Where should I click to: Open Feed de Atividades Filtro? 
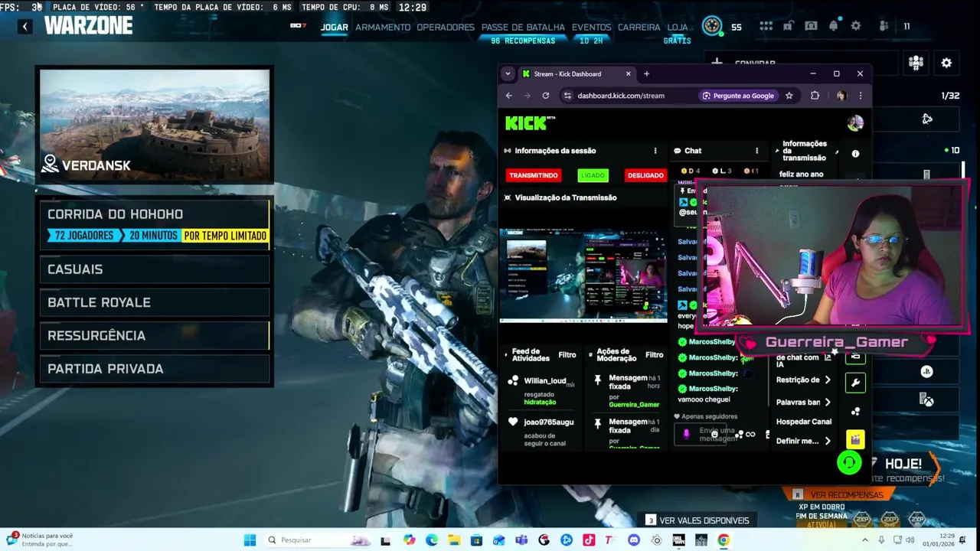567,355
